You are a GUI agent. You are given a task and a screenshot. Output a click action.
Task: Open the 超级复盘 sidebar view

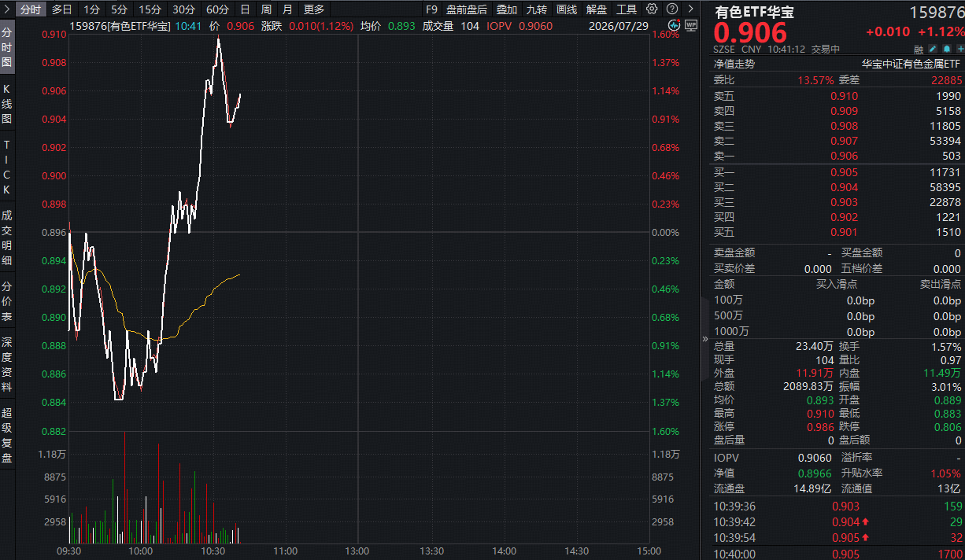pos(7,434)
